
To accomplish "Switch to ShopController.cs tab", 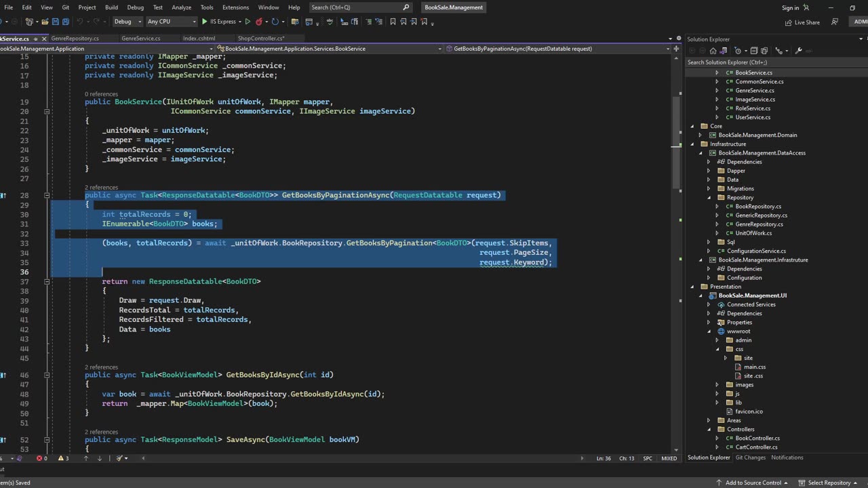I will [x=261, y=39].
